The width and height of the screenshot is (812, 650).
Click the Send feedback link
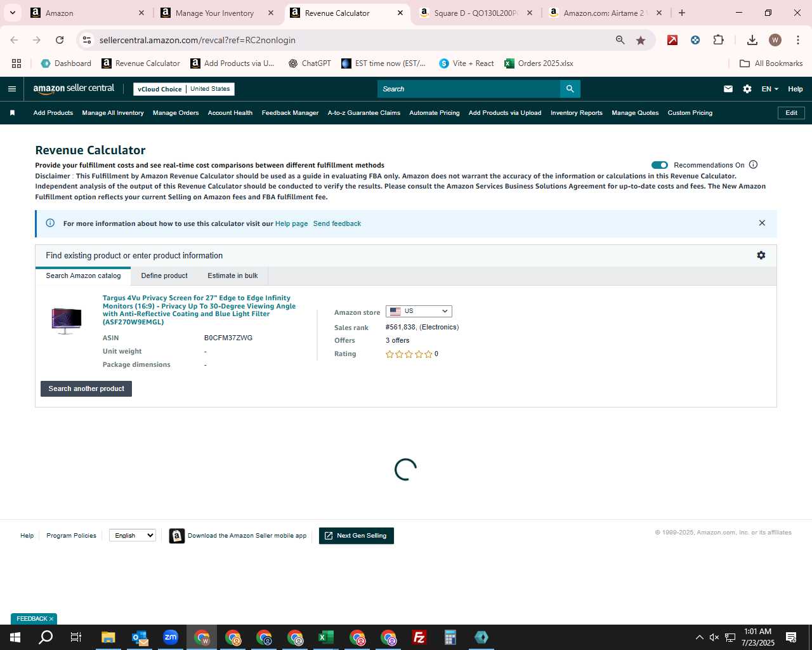tap(337, 223)
